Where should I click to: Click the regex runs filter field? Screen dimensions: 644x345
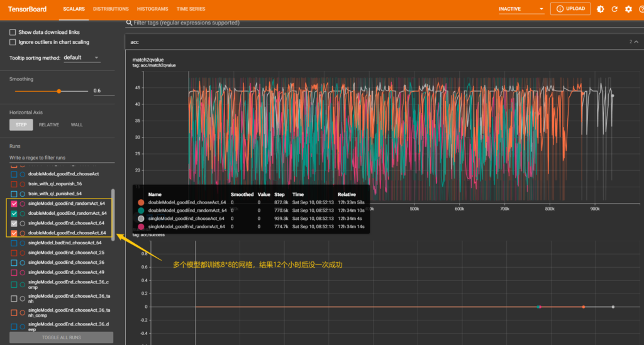pyautogui.click(x=61, y=158)
